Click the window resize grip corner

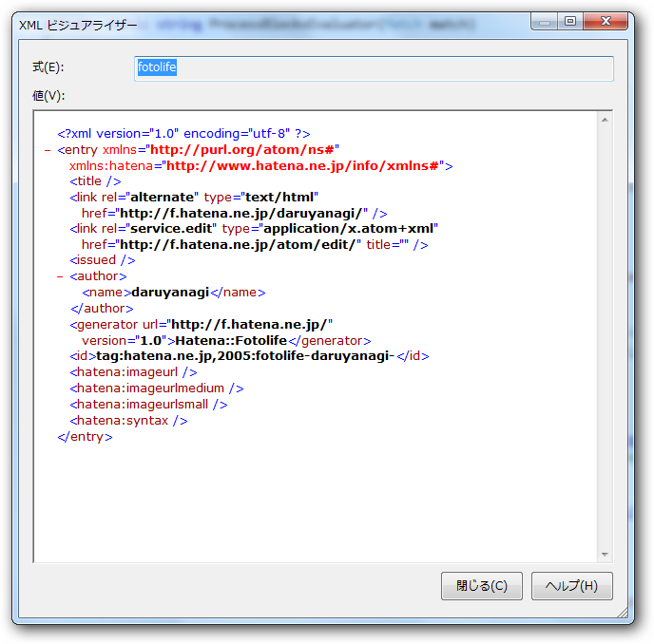623,613
